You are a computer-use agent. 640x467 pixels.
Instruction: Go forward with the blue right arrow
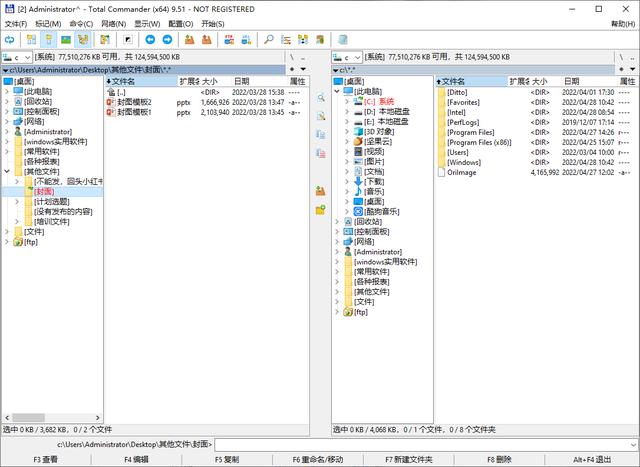pyautogui.click(x=167, y=40)
